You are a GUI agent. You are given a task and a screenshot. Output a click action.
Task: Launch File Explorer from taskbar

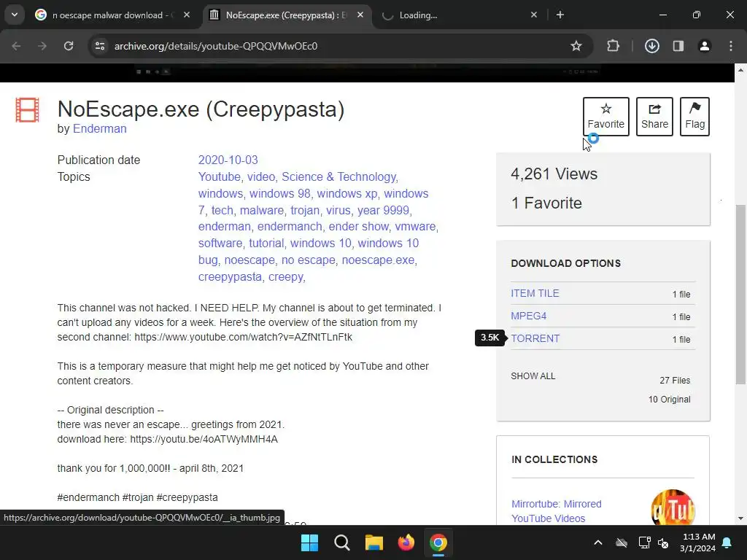click(x=374, y=542)
